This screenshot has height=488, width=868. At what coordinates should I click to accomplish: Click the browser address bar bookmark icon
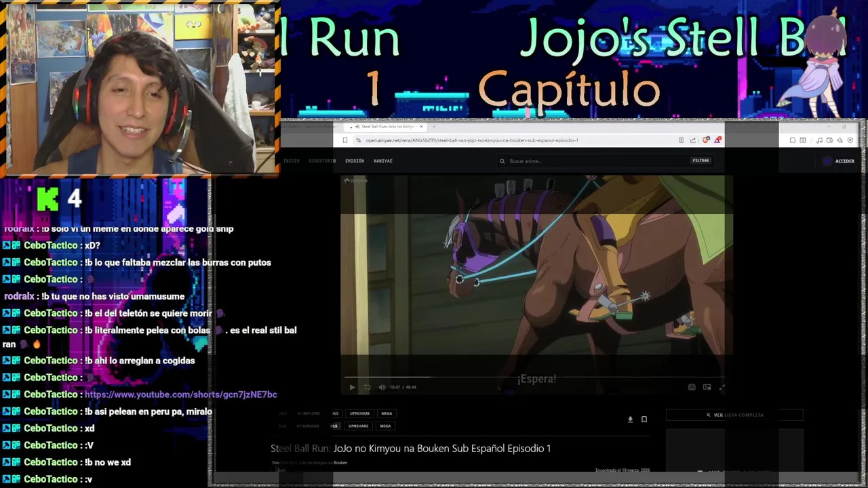tap(345, 140)
